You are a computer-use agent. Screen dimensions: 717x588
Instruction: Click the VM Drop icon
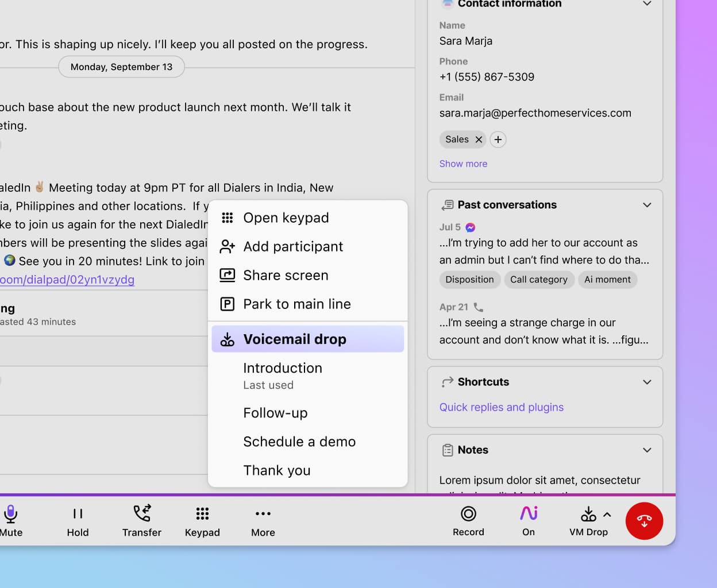(x=588, y=514)
